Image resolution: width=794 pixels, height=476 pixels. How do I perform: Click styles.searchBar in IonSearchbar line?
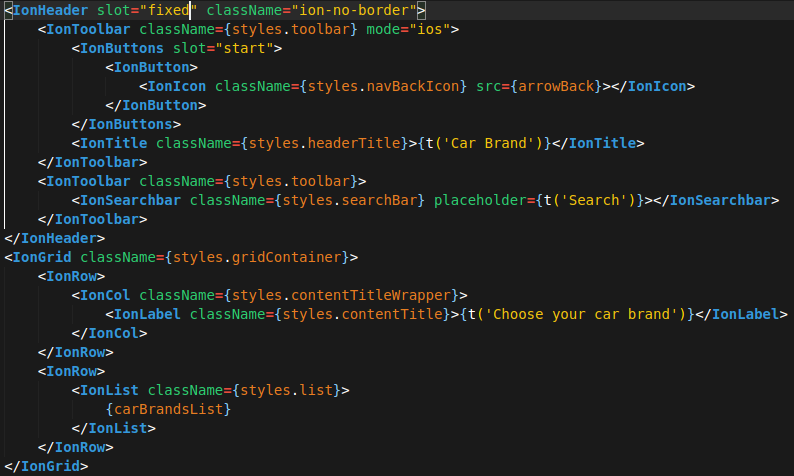pyautogui.click(x=349, y=200)
